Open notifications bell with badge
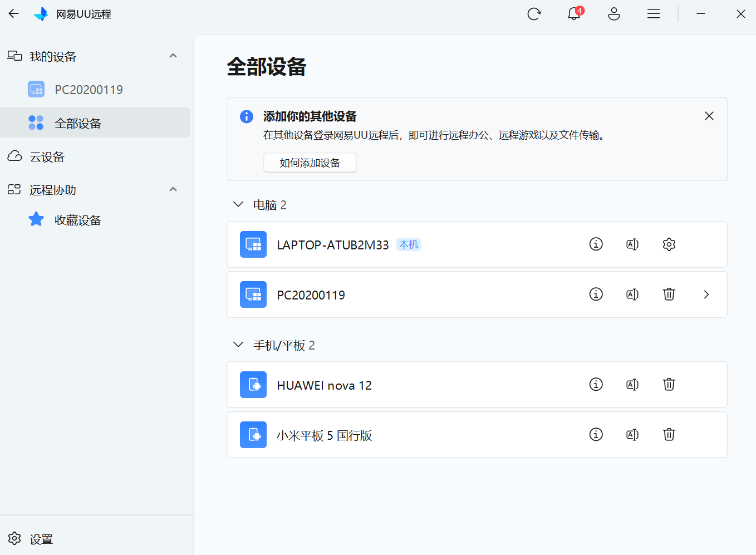The width and height of the screenshot is (756, 555). pyautogui.click(x=574, y=14)
